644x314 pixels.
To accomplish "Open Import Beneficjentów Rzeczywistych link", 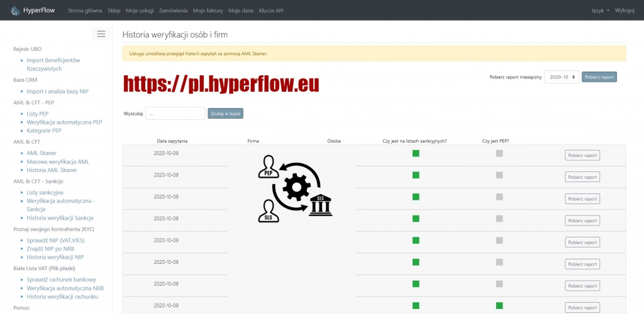I will click(x=53, y=64).
